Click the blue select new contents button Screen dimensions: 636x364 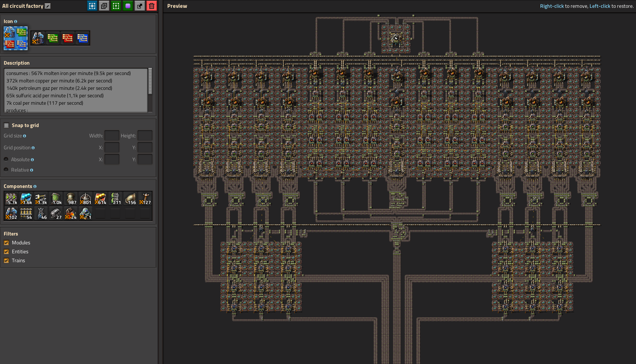coord(92,6)
